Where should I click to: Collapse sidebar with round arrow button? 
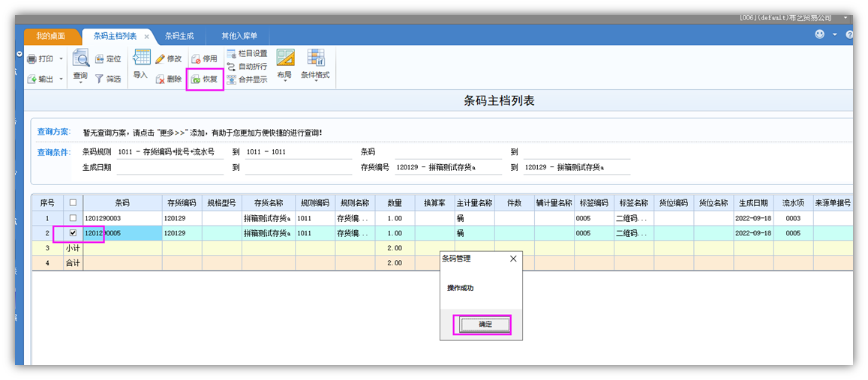click(20, 54)
